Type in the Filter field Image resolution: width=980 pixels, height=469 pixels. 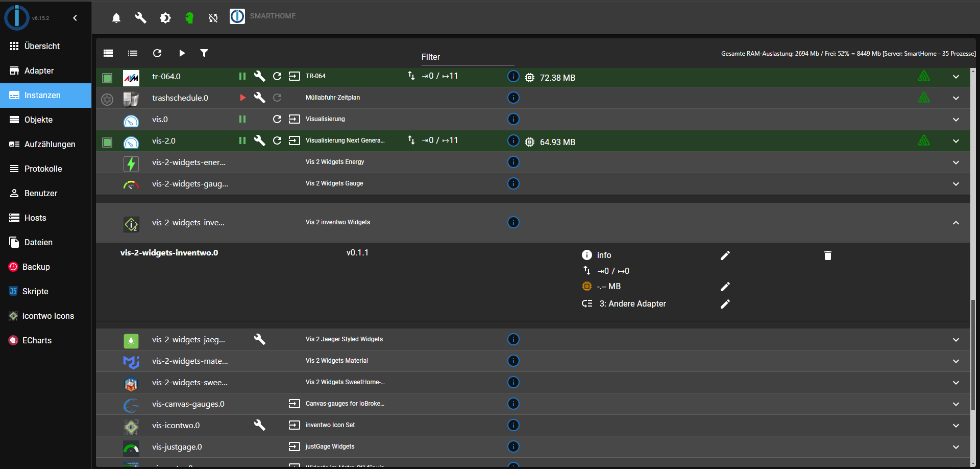[x=468, y=57]
